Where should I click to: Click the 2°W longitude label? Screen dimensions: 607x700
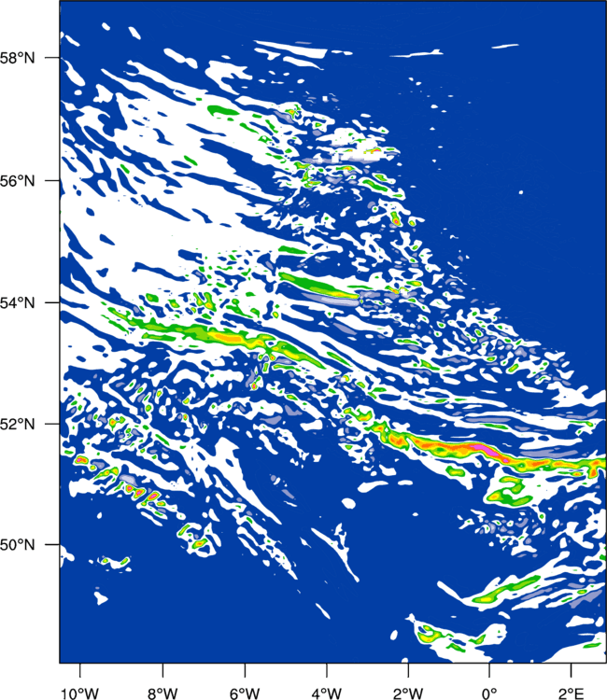[x=408, y=693]
